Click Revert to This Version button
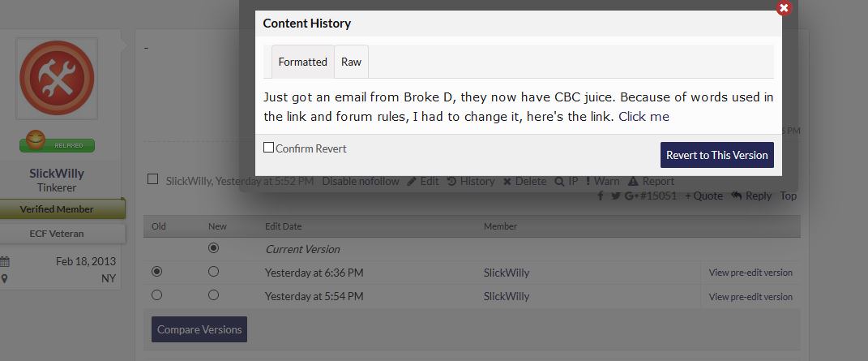 [x=716, y=155]
